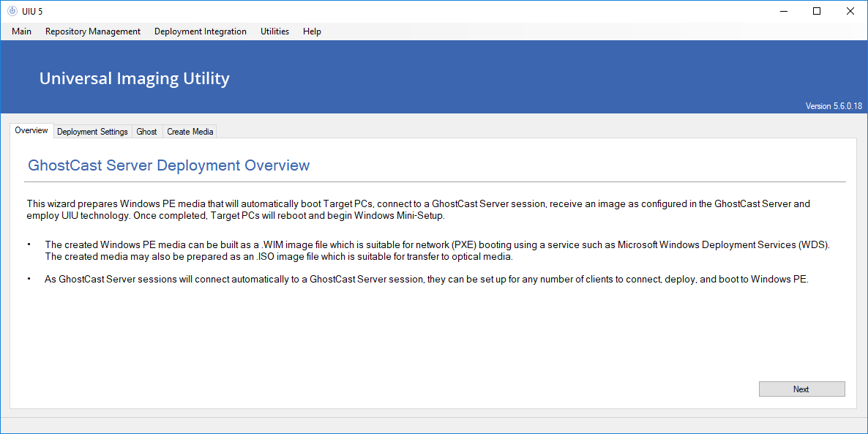868x434 pixels.
Task: Open the Utilities menu
Action: tap(274, 31)
